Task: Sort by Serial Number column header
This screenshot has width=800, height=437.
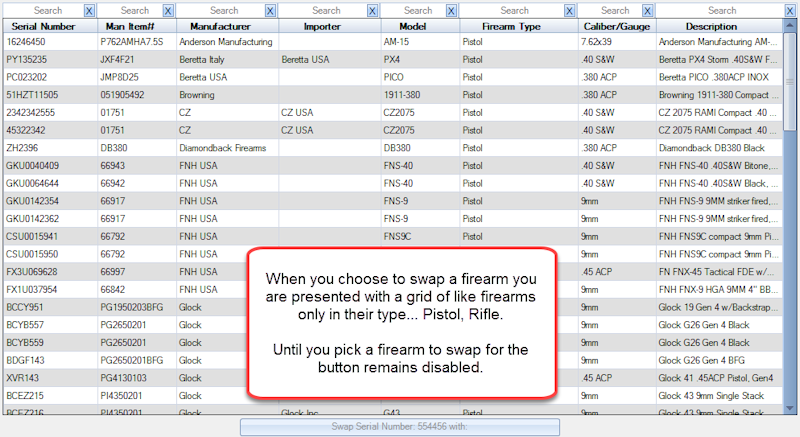Action: (x=50, y=27)
